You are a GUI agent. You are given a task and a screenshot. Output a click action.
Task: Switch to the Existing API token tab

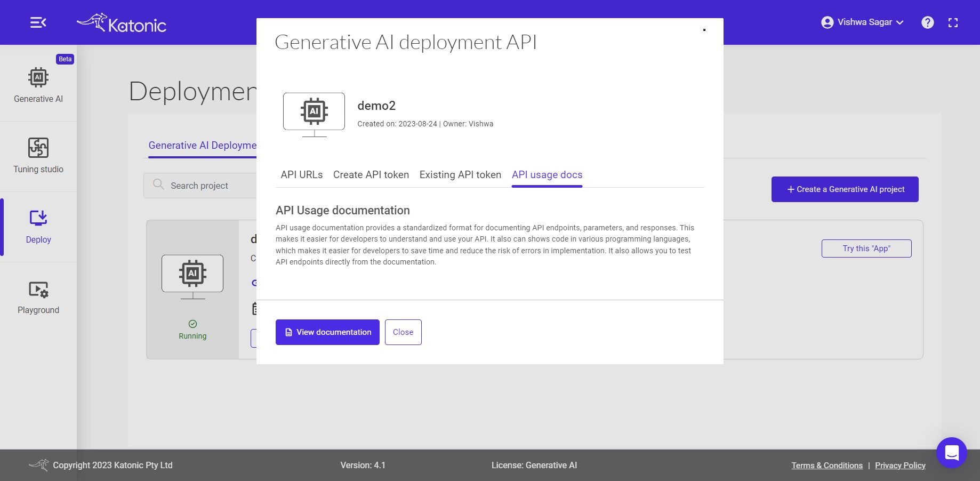[460, 175]
